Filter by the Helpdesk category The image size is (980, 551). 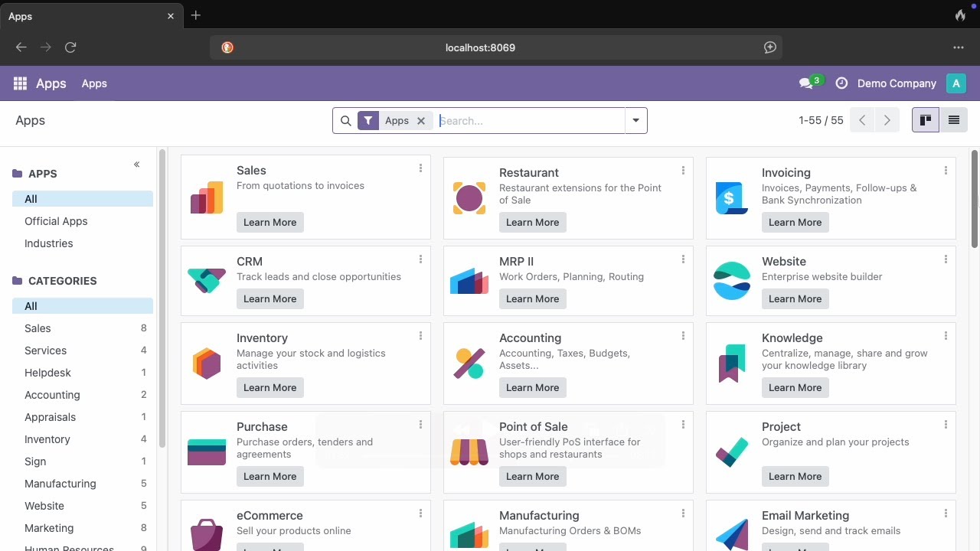pyautogui.click(x=83, y=373)
